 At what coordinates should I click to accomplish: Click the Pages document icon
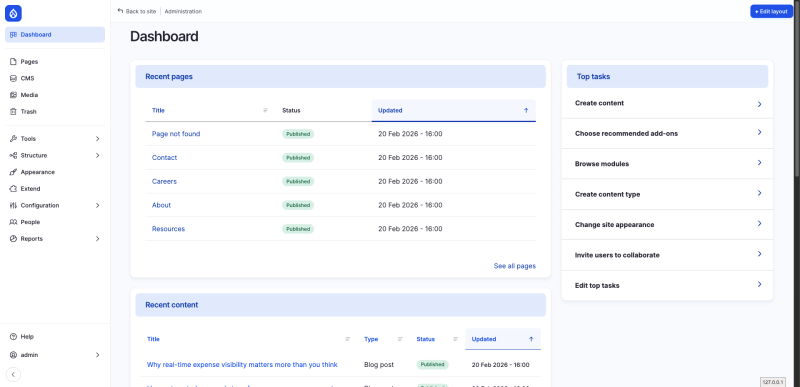[x=13, y=62]
